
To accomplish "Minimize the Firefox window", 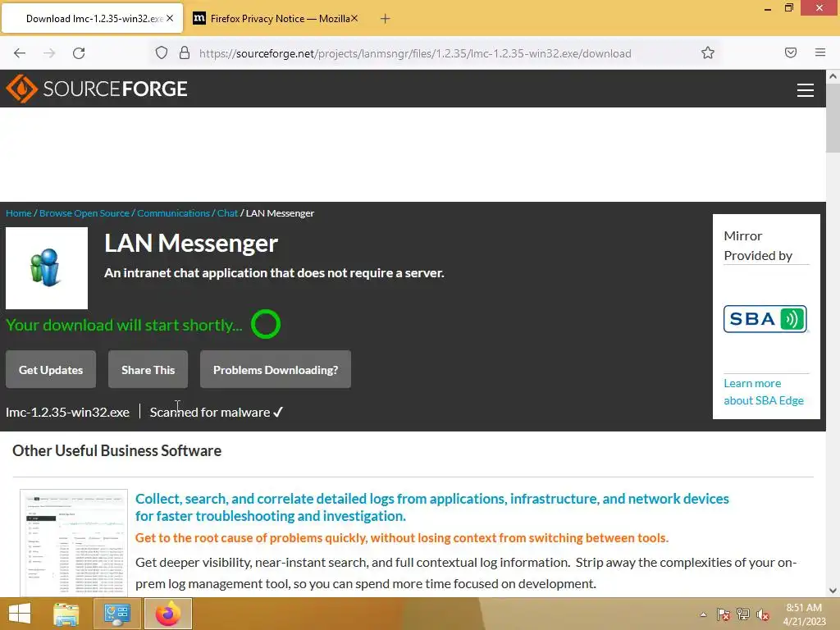I will [768, 8].
